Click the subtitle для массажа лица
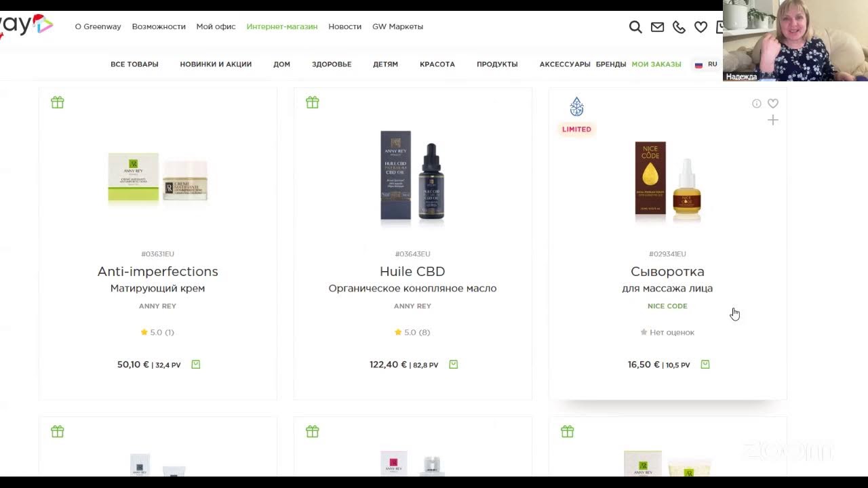 [x=667, y=289]
